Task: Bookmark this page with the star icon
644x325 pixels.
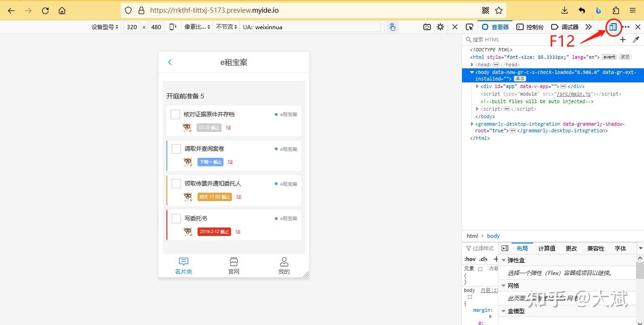Action: coord(499,10)
